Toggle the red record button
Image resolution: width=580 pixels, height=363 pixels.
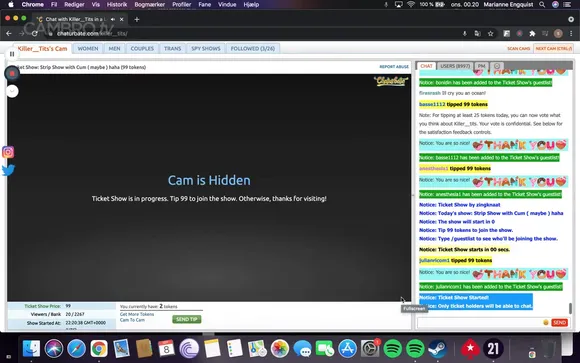pyautogui.click(x=12, y=73)
